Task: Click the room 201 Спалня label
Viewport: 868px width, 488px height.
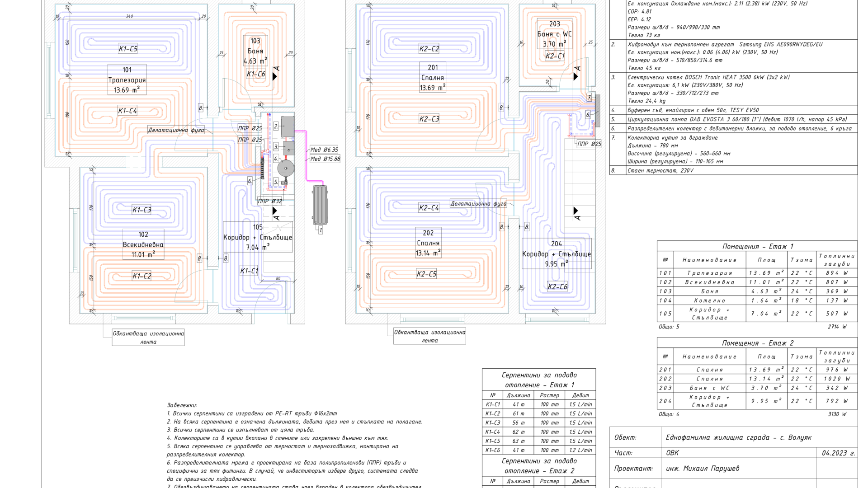Action: coord(433,78)
